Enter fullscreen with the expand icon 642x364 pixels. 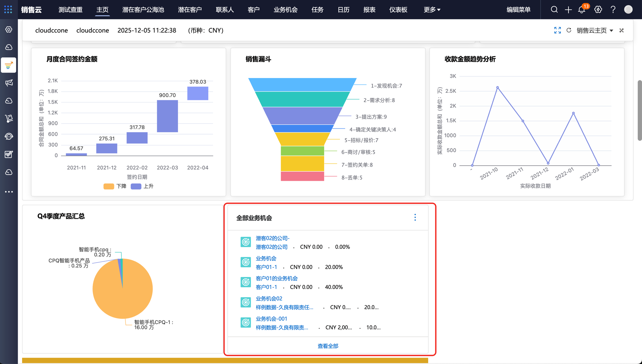click(x=558, y=30)
